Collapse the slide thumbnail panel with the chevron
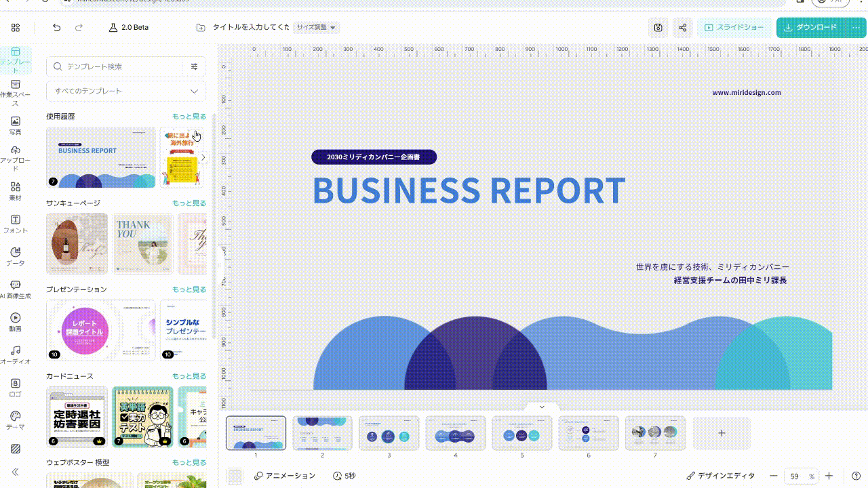 (540, 407)
